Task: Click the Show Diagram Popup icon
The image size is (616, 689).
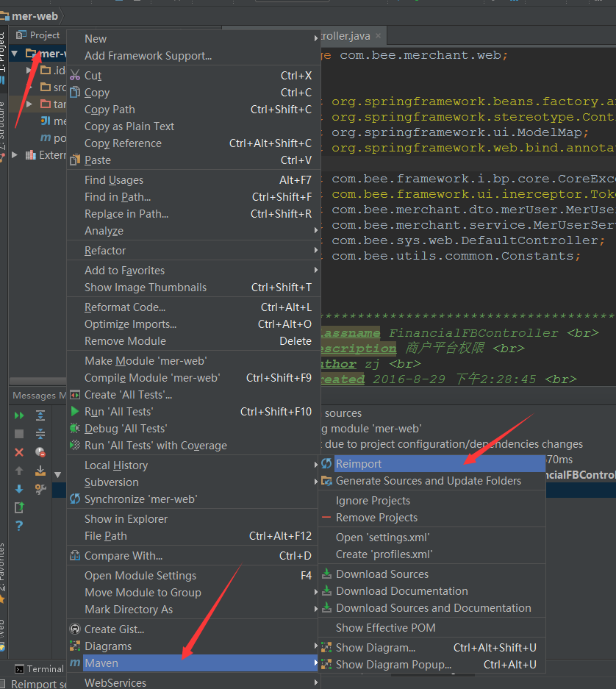Action: point(326,664)
